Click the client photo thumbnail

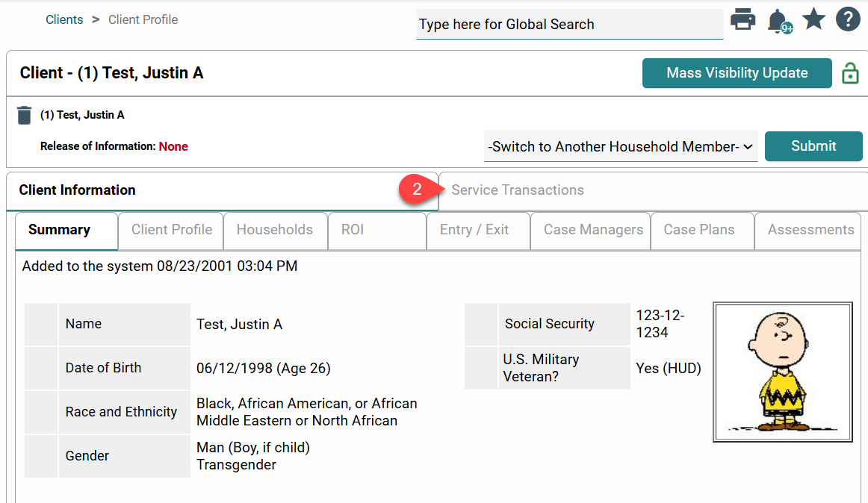782,372
